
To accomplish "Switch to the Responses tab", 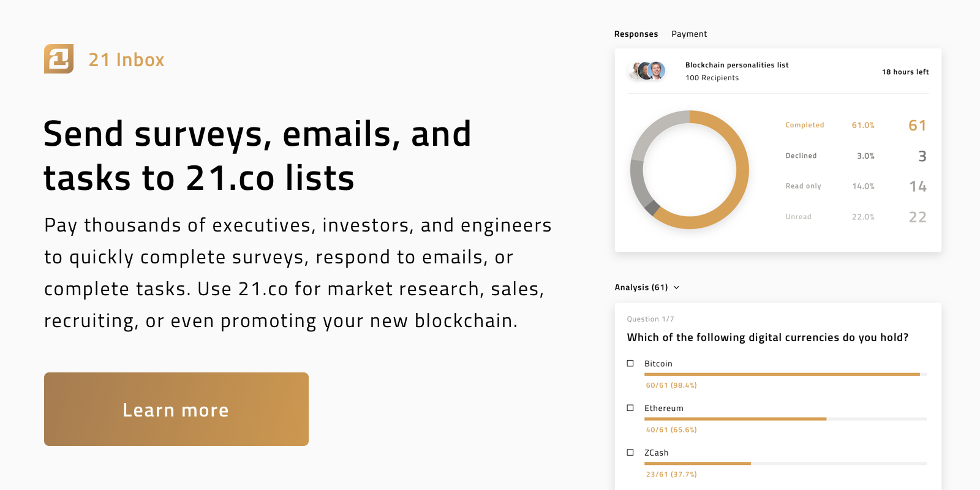I will [636, 34].
